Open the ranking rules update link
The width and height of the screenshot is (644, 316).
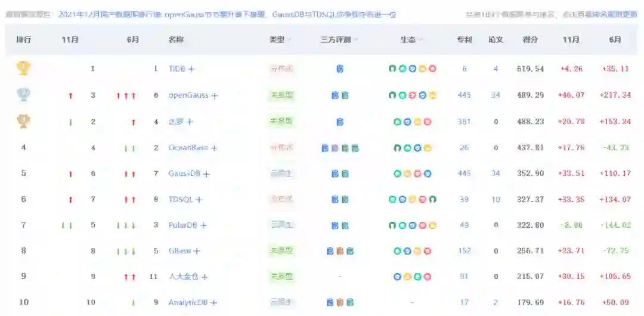[600, 15]
